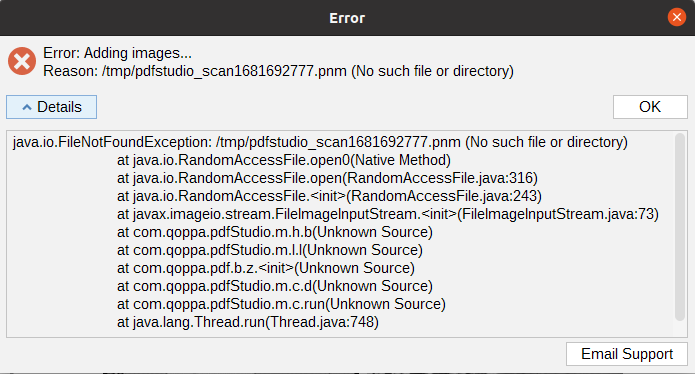Image resolution: width=695 pixels, height=374 pixels.
Task: Click the com.qoppa.pdf.b.z.<init> stack line
Action: coord(266,268)
